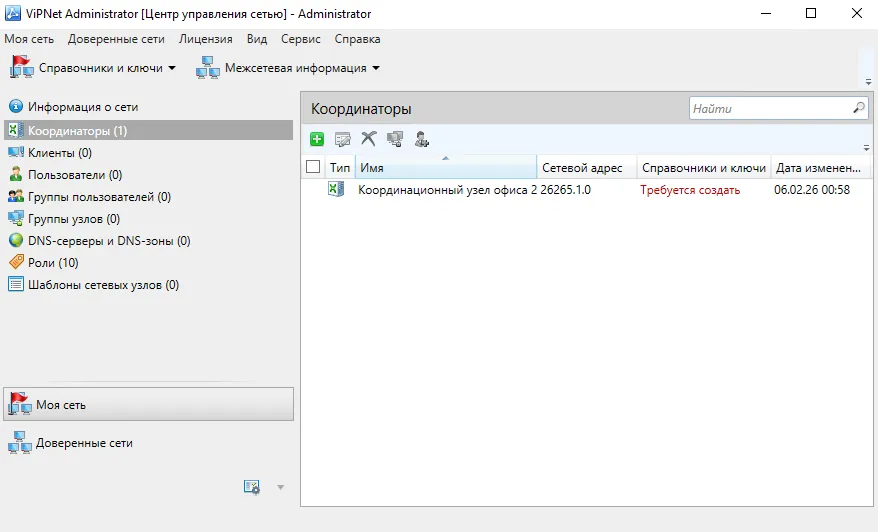878x532 pixels.
Task: Sort the table by Имя column header
Action: click(x=446, y=167)
